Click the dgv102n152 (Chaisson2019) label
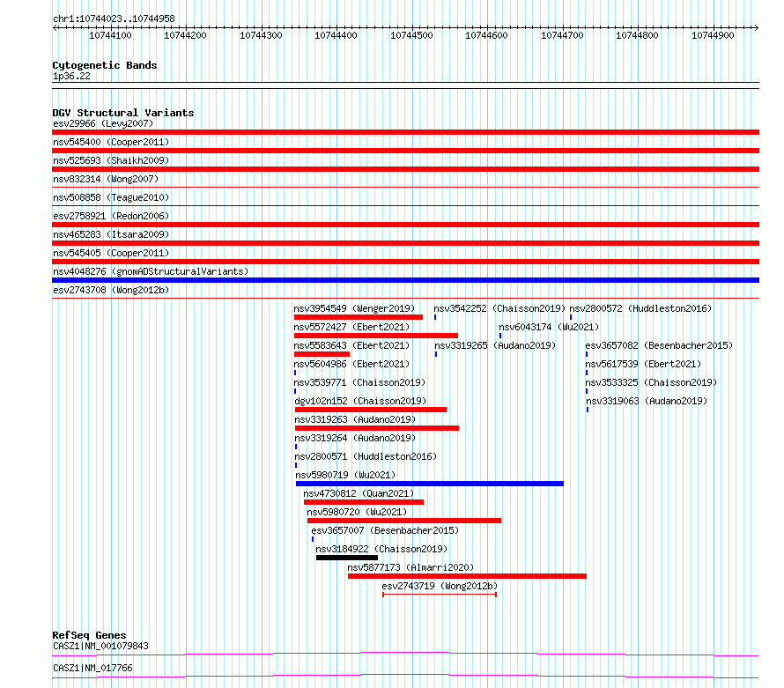784x688 pixels. click(x=360, y=401)
